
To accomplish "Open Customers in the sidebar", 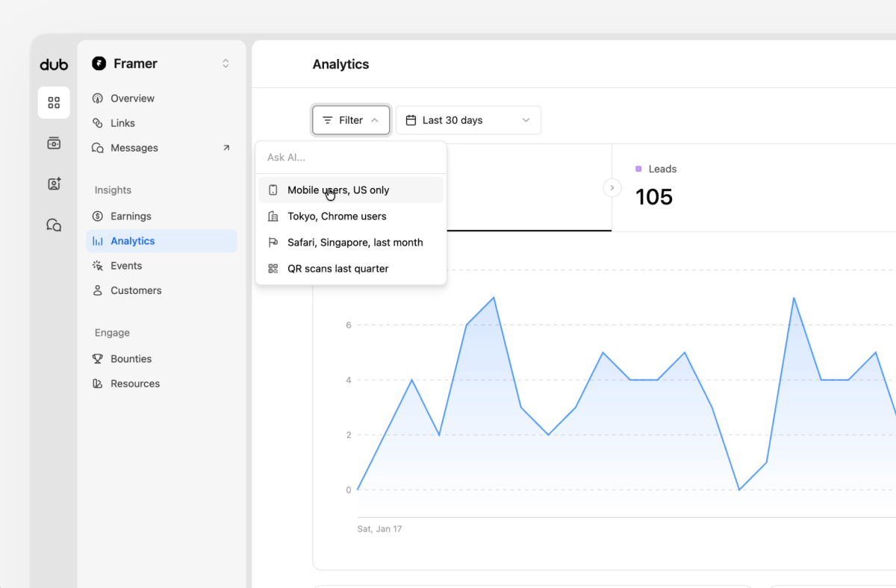I will click(x=162, y=290).
